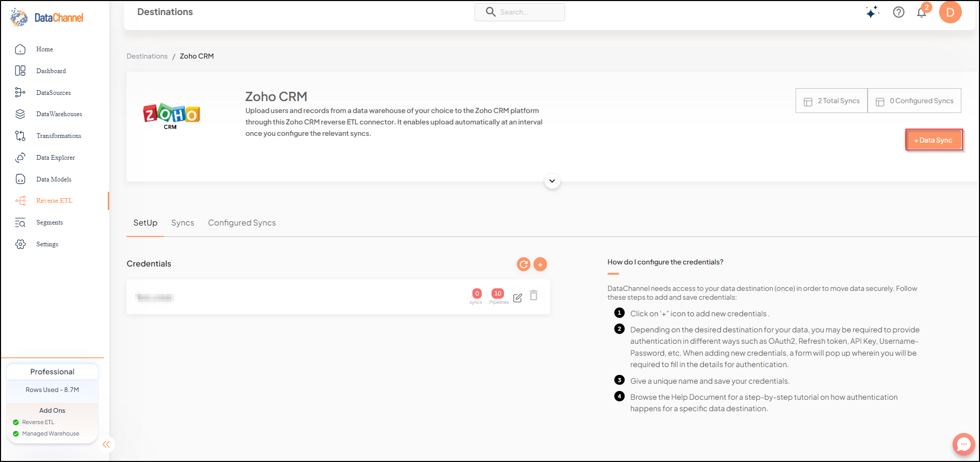The height and width of the screenshot is (462, 980).
Task: Click the Add Ons label
Action: coord(52,411)
